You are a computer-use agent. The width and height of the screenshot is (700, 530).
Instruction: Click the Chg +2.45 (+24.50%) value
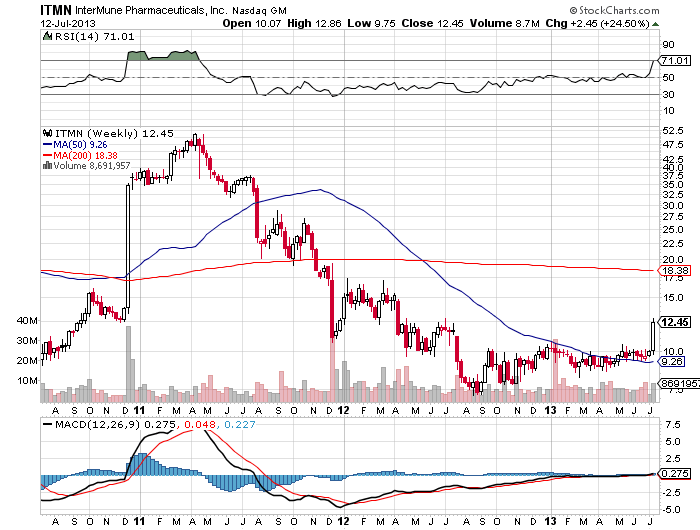(x=597, y=23)
